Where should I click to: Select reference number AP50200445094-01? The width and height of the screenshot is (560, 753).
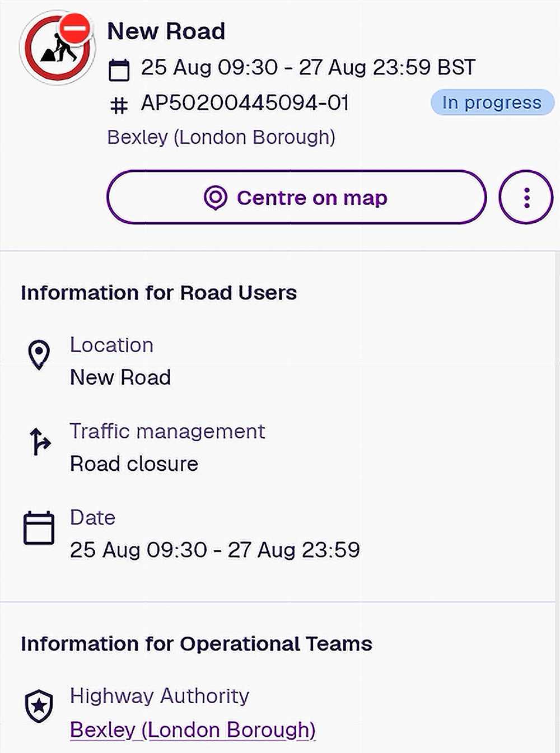click(x=245, y=103)
